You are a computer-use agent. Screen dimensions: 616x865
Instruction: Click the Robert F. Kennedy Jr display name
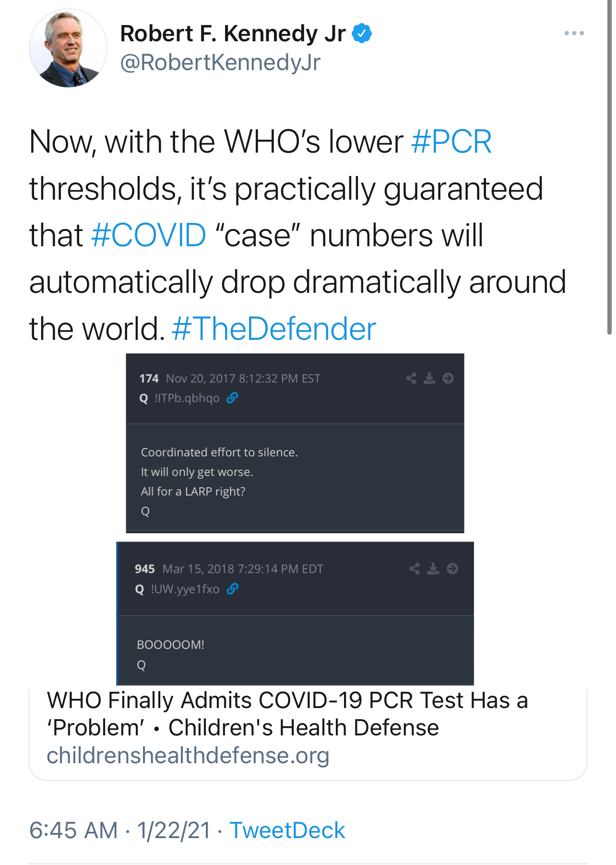(233, 34)
